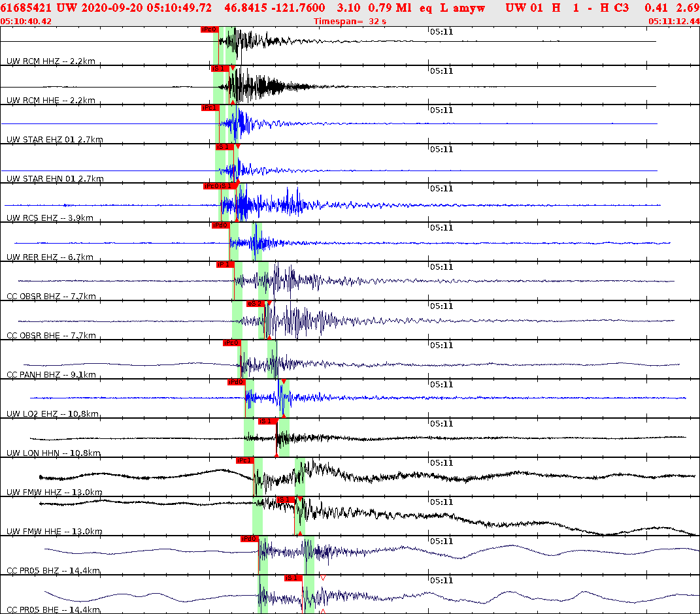Click the iS1 flag on UW STAR EHN

coord(222,148)
